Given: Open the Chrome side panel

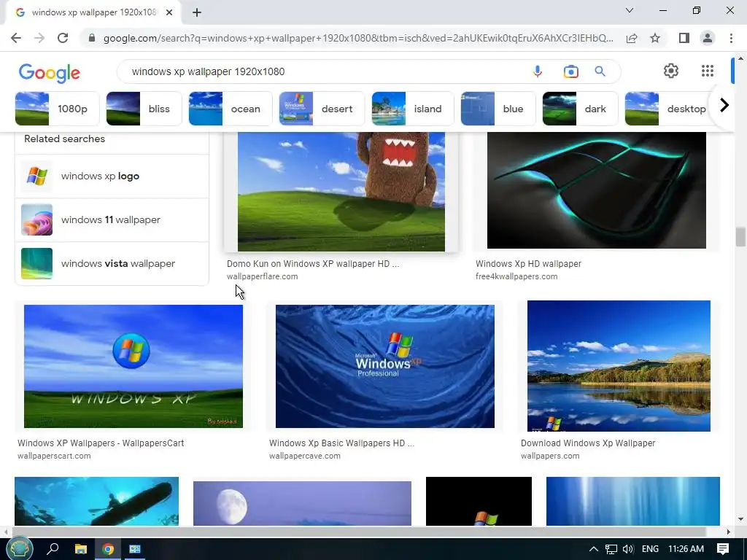Looking at the screenshot, I should (684, 38).
